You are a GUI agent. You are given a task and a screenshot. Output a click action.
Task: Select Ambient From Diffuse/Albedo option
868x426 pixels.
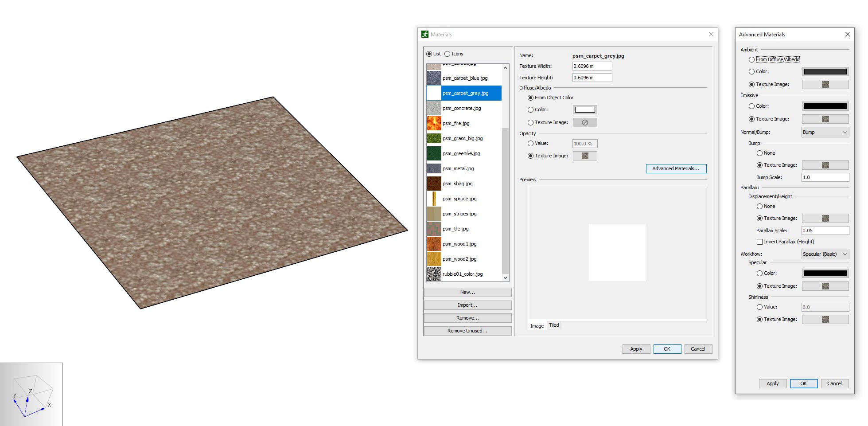pyautogui.click(x=751, y=59)
